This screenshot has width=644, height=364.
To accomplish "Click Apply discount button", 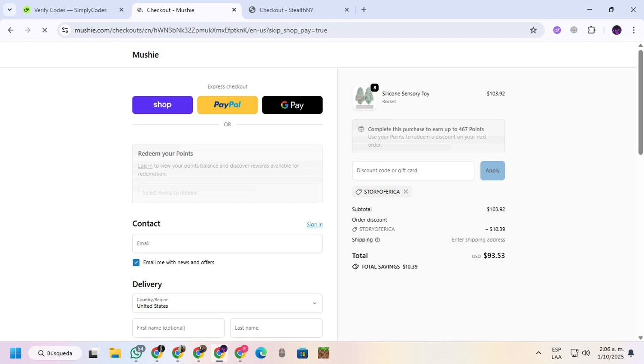I will pyautogui.click(x=492, y=171).
